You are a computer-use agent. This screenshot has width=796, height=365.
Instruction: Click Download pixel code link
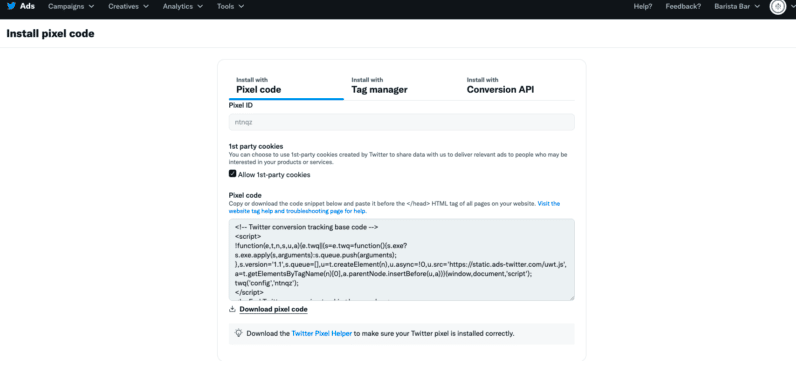273,309
